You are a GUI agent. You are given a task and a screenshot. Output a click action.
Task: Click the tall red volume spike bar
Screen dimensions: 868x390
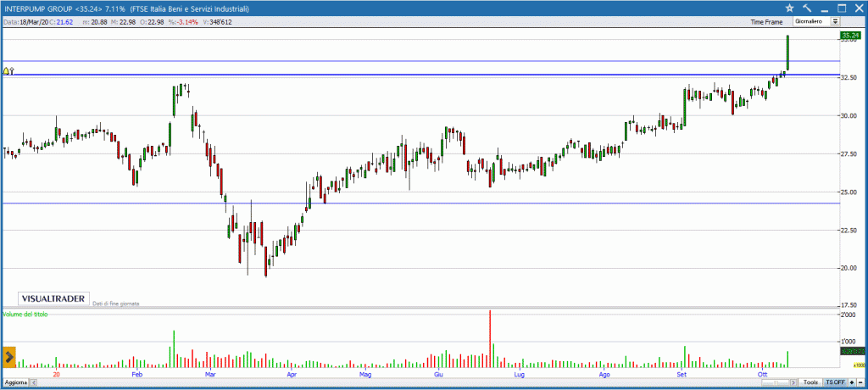490,338
